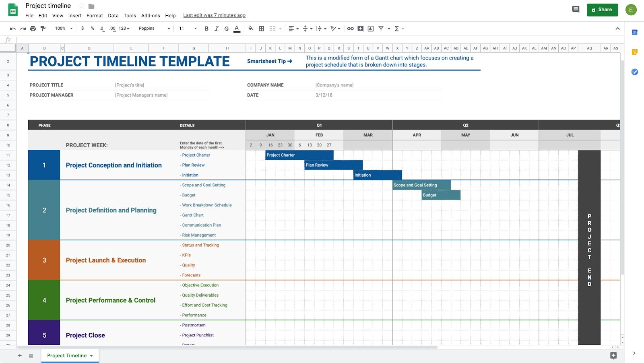
Task: Open the File menu
Action: click(29, 16)
